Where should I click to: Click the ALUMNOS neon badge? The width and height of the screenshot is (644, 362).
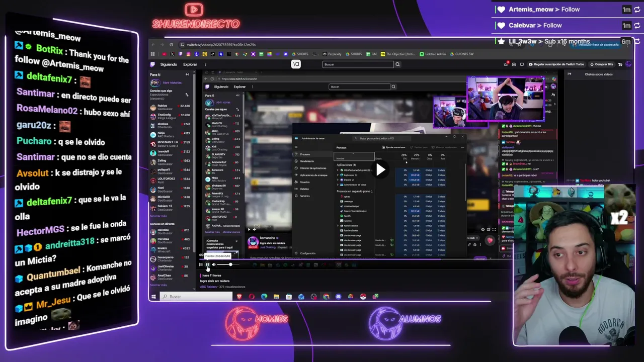point(405,323)
